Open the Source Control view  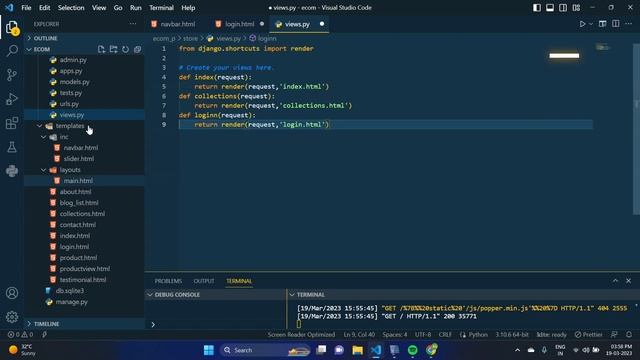(x=12, y=75)
